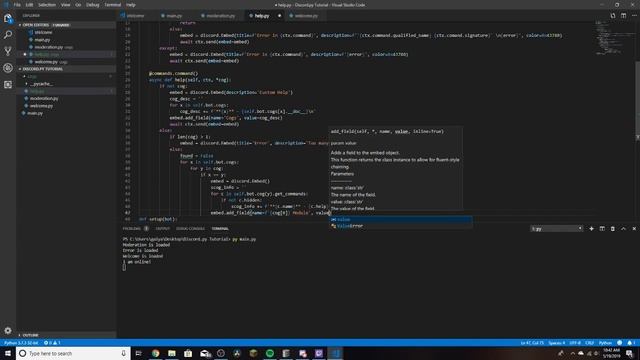
Task: Open main.py in the project tree
Action: click(x=35, y=113)
